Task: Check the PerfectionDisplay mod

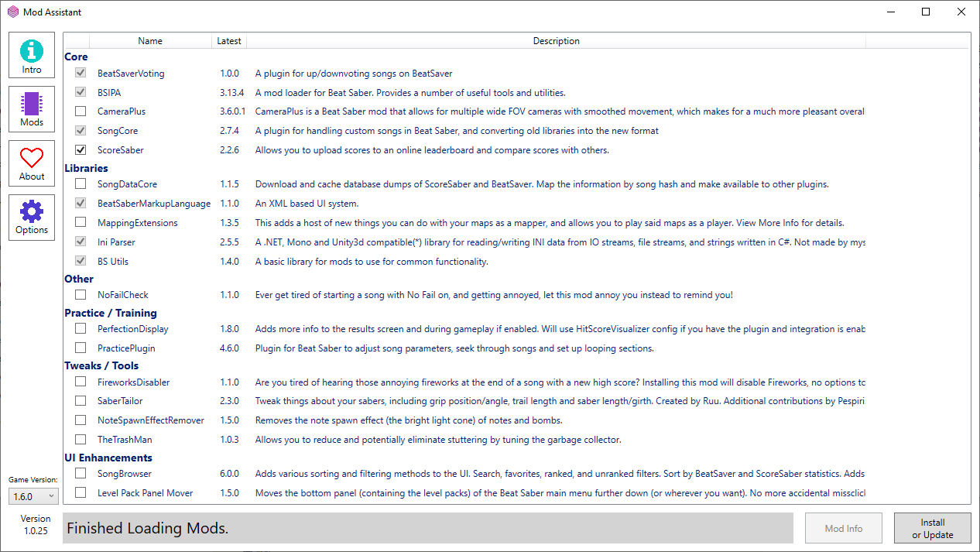Action: 81,329
